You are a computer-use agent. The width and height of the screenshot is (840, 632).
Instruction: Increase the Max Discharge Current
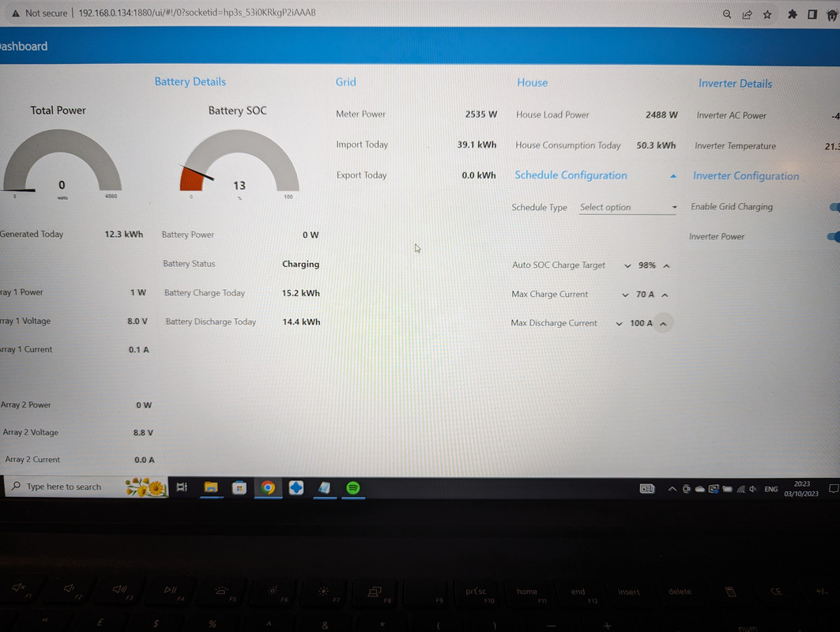point(663,323)
